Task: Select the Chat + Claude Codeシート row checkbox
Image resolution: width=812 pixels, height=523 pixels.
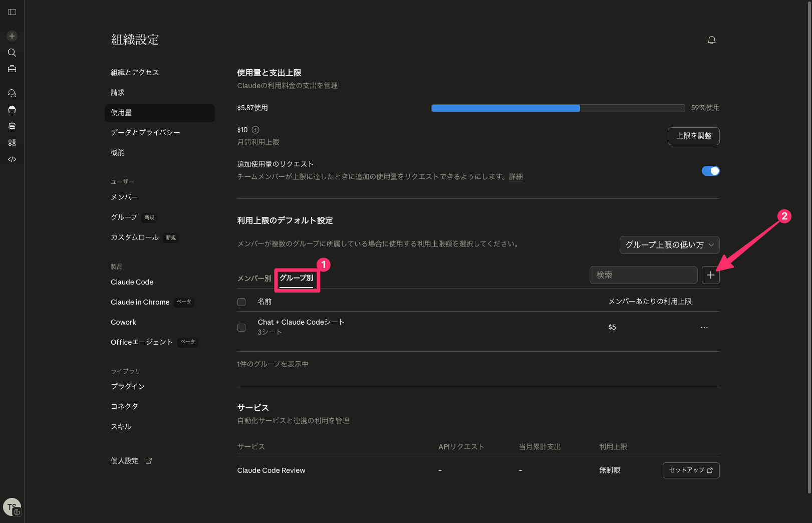Action: tap(241, 327)
